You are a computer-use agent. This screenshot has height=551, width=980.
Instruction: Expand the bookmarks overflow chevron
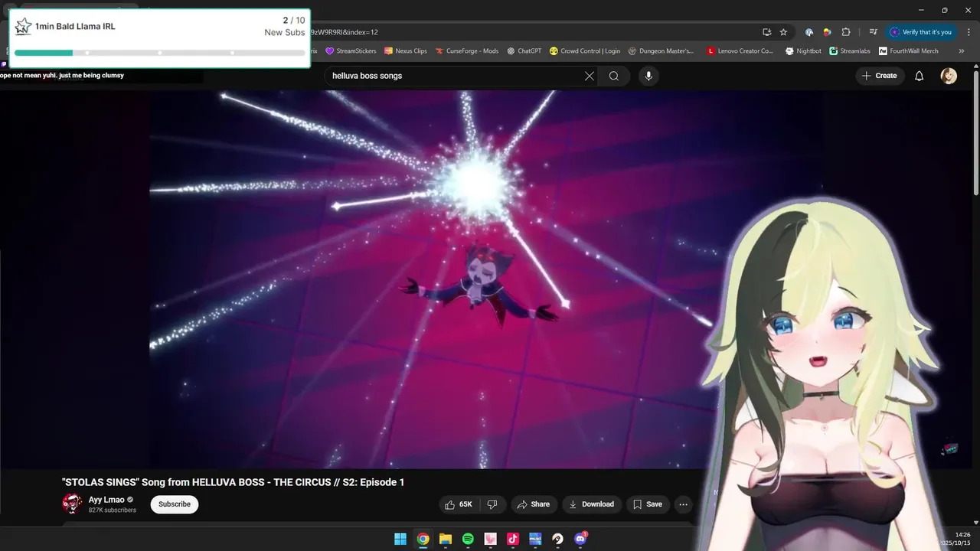coord(962,51)
